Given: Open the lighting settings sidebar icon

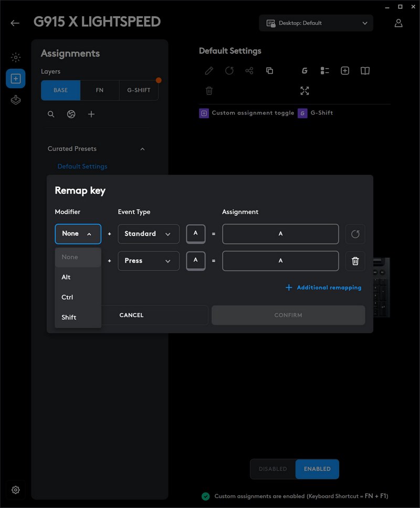Looking at the screenshot, I should click(16, 57).
